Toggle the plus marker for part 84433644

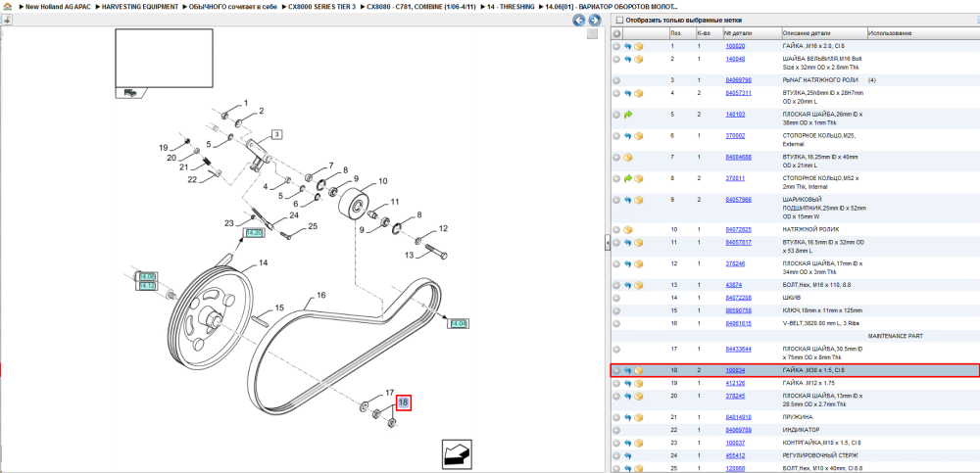tap(616, 349)
